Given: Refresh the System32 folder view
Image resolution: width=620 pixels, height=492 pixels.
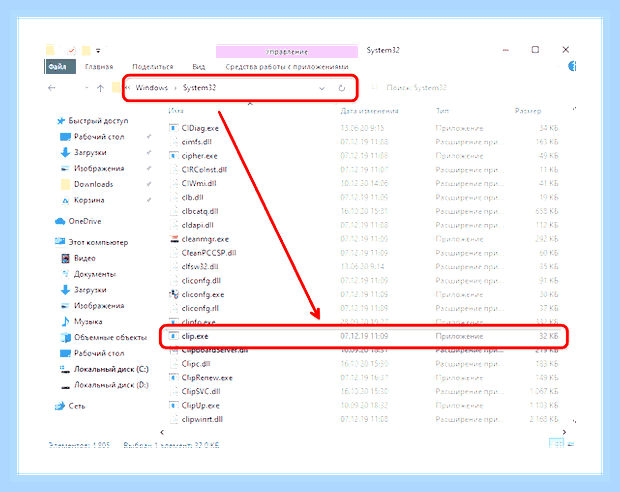Looking at the screenshot, I should click(342, 88).
